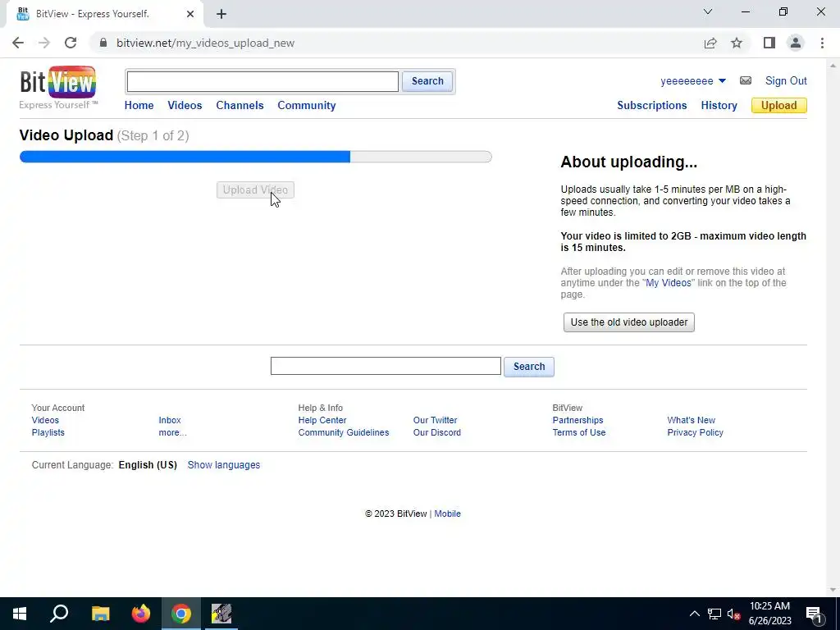Open the My Videos link
The height and width of the screenshot is (630, 840).
click(668, 283)
